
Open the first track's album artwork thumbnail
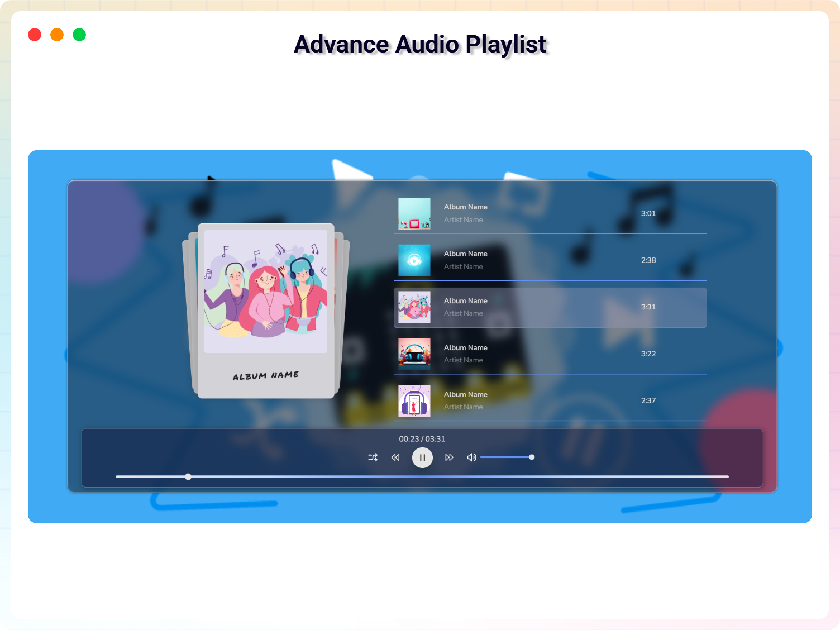click(x=414, y=213)
